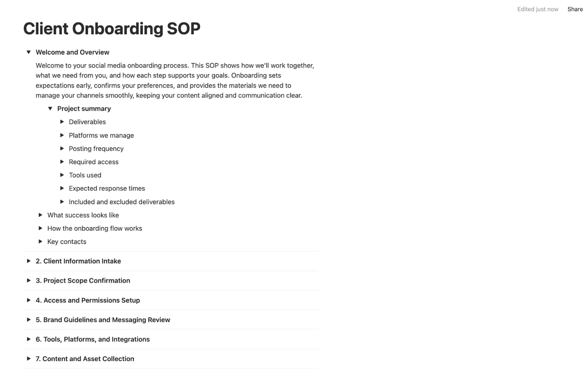Click the Share button
Screen dimensions: 588x370
(x=575, y=9)
